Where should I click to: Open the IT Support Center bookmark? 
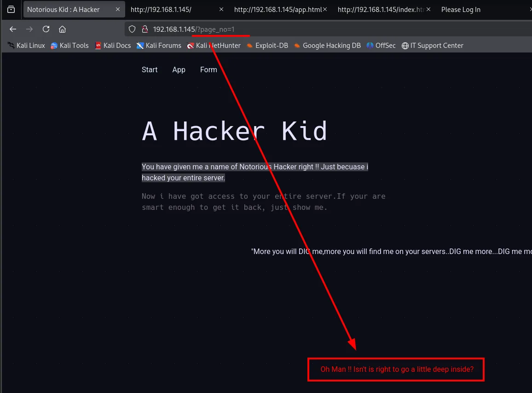[x=433, y=46]
